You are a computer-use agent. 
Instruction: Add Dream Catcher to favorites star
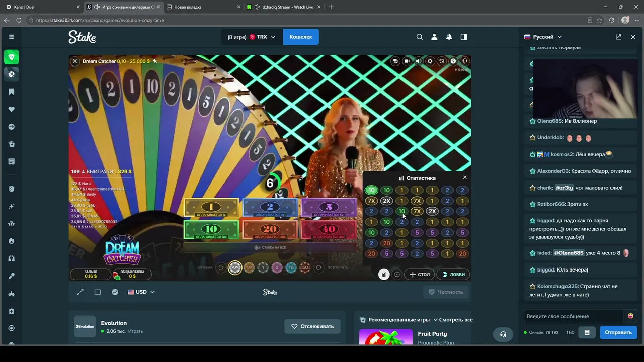pos(155,61)
